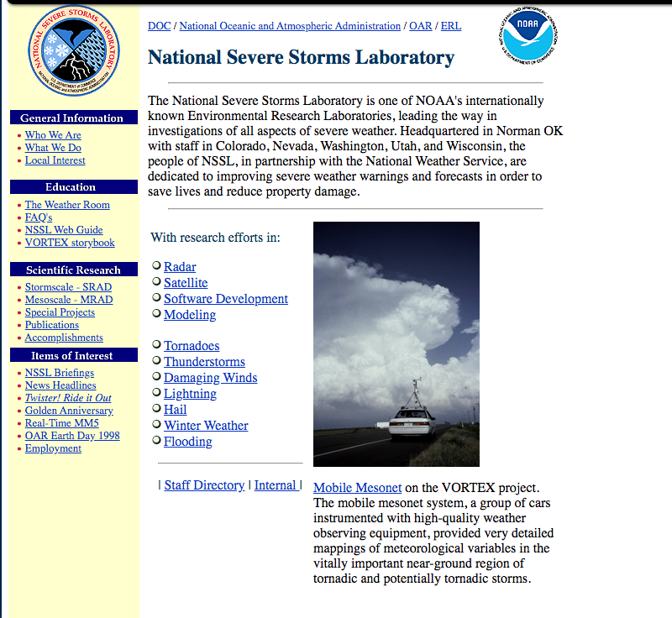Click the National Severe Storms Laboratory logo
The image size is (672, 618).
[73, 52]
